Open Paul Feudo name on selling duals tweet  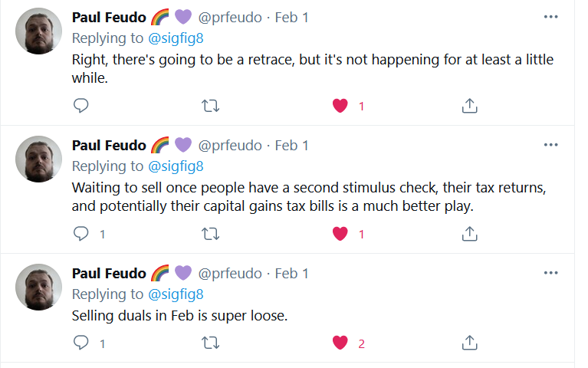[x=108, y=273]
